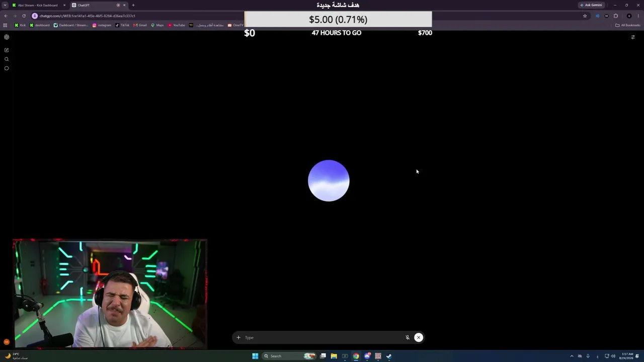Open Discord from taskbar
The image size is (644, 362).
click(x=367, y=356)
